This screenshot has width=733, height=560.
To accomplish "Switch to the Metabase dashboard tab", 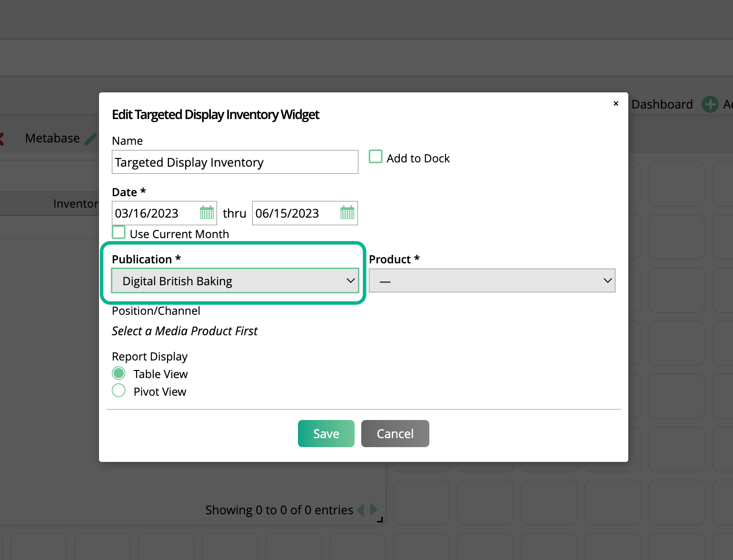I will pos(52,139).
